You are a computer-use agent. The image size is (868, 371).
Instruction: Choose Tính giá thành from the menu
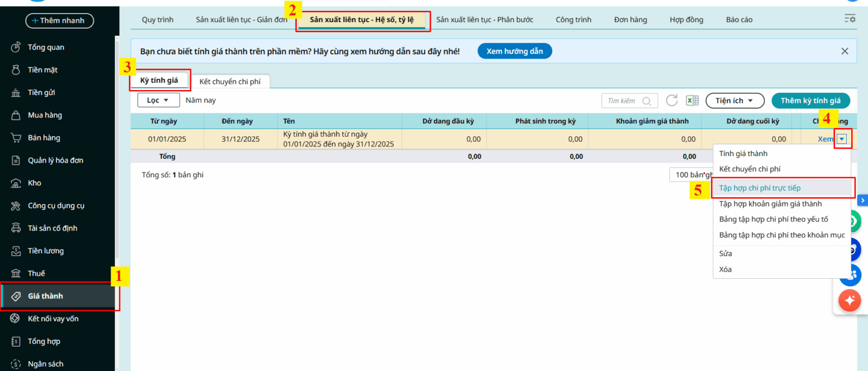(x=743, y=153)
